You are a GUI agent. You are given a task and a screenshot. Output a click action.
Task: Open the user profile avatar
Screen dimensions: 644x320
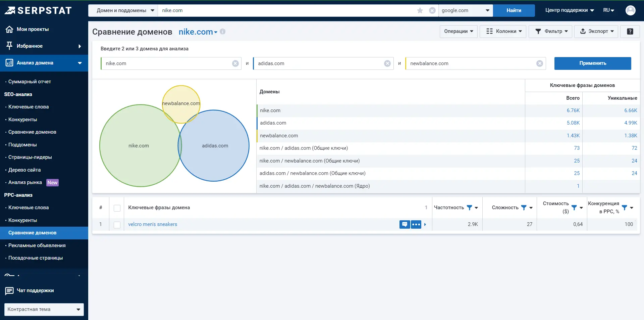click(630, 10)
